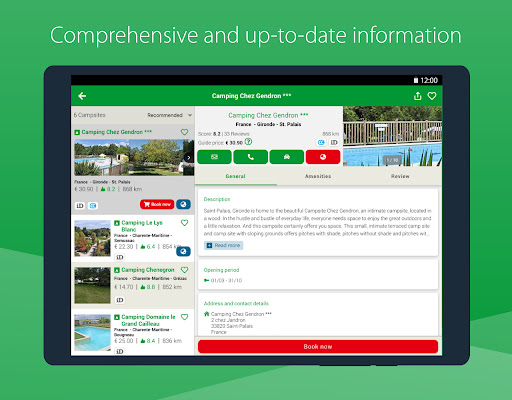Click the large red Book now button

pyautogui.click(x=318, y=347)
